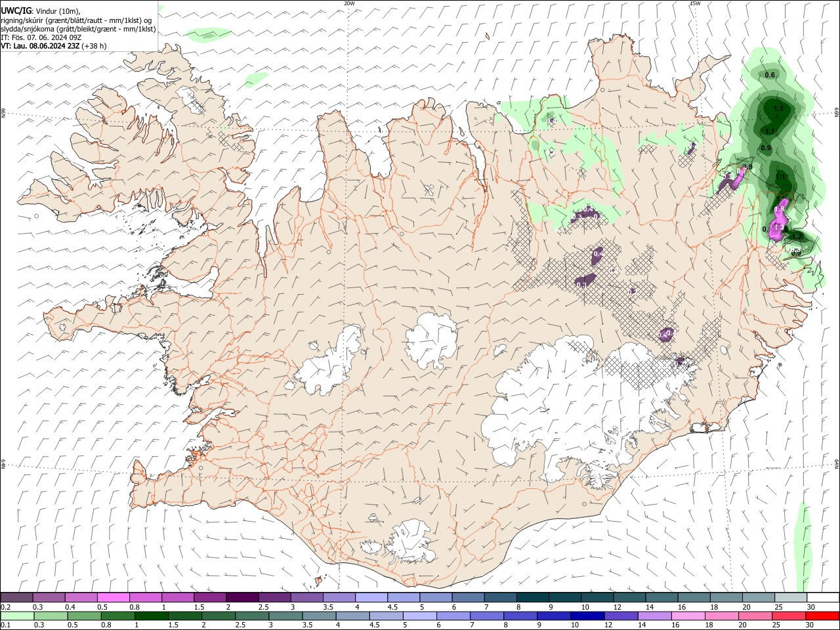Select the light pink 16 swatch in rain legend
840x630 pixels.
[x=688, y=616]
